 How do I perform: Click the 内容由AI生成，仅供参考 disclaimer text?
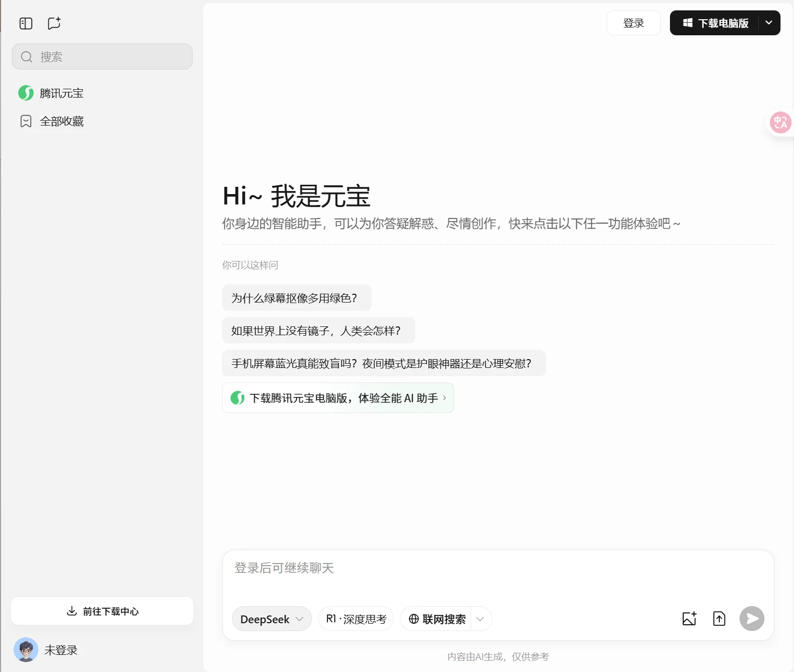pyautogui.click(x=498, y=656)
